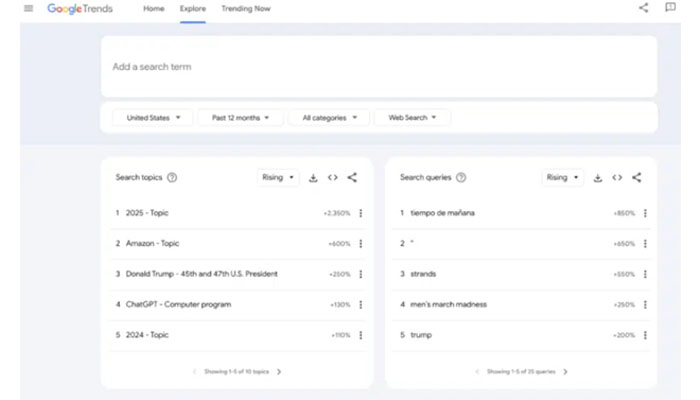700x400 pixels.
Task: Open embed code for Search topics
Action: (x=332, y=178)
